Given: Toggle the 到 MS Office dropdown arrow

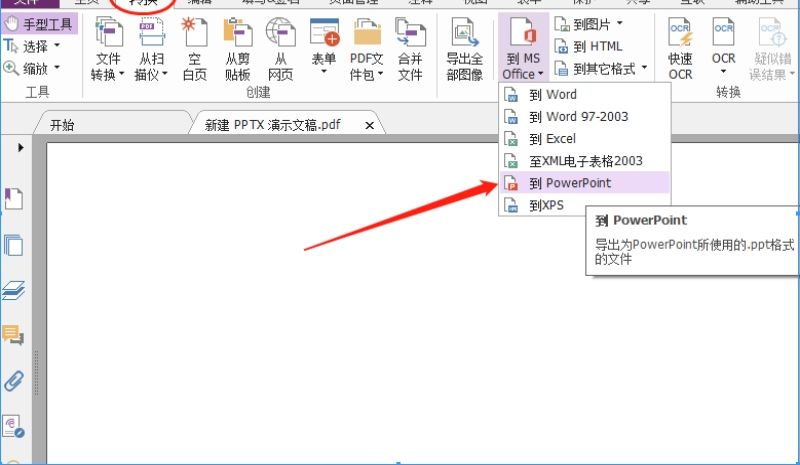Looking at the screenshot, I should (x=540, y=75).
